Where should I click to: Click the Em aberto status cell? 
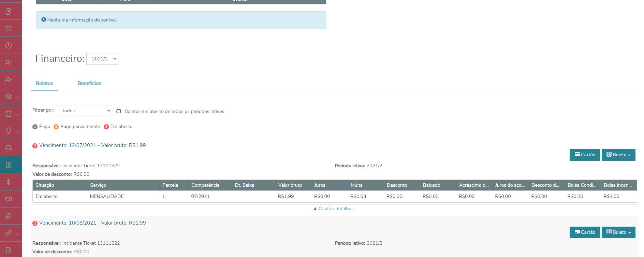47,196
